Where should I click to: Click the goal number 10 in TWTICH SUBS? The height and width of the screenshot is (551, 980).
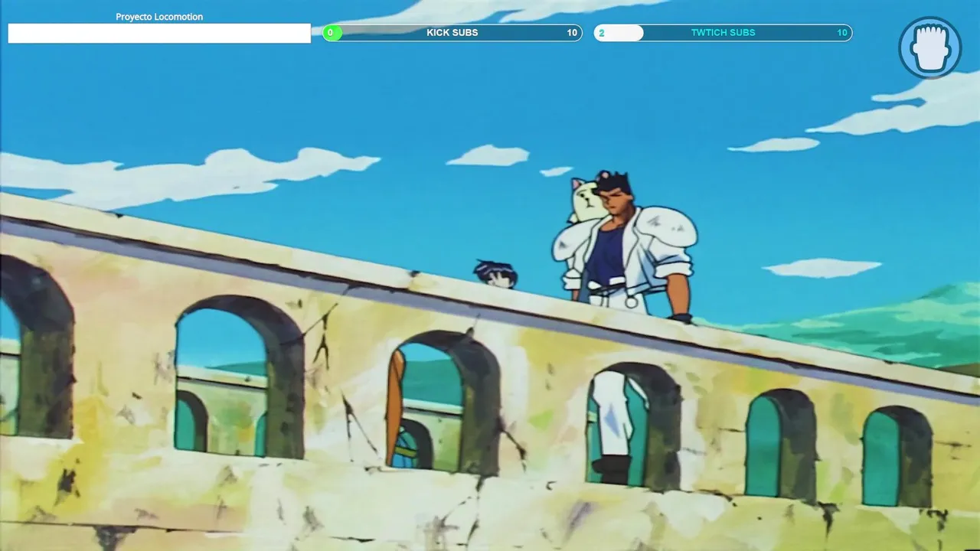tap(842, 33)
